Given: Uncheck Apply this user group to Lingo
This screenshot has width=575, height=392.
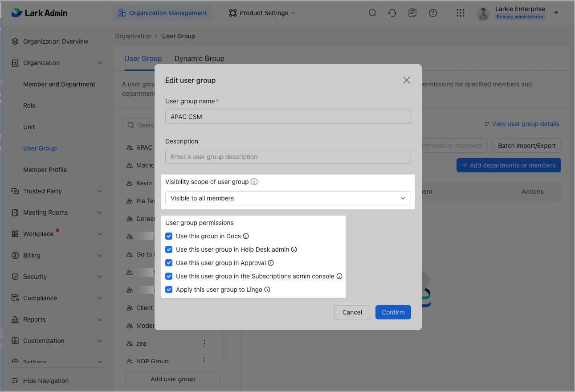Looking at the screenshot, I should click(169, 290).
